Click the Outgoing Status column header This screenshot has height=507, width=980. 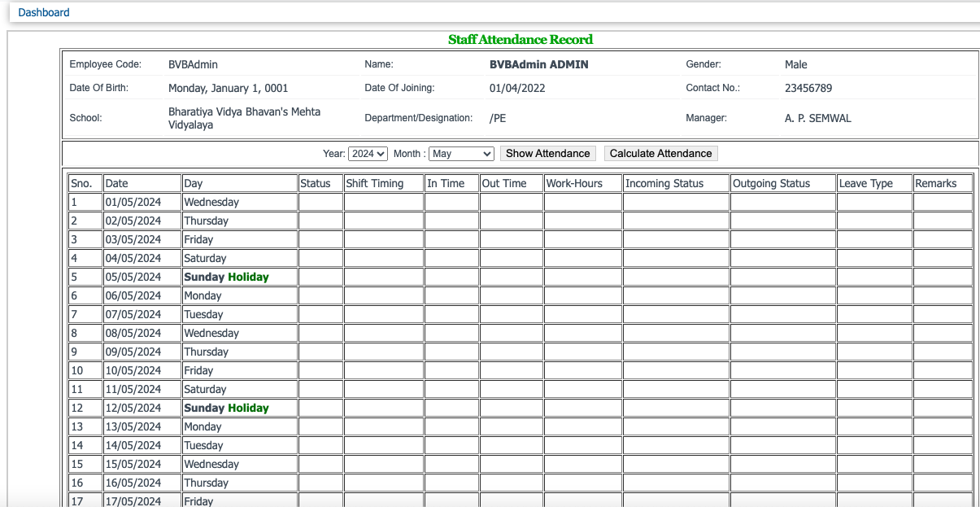click(x=783, y=183)
